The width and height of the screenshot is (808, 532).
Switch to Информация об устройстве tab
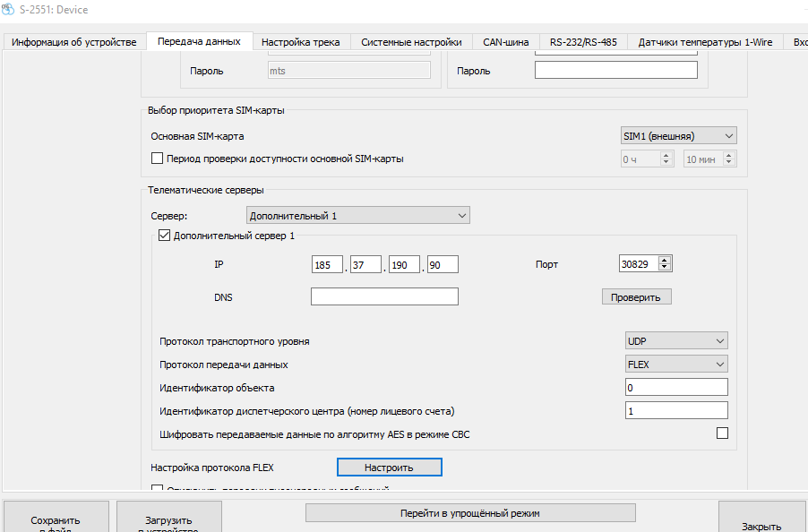[74, 42]
